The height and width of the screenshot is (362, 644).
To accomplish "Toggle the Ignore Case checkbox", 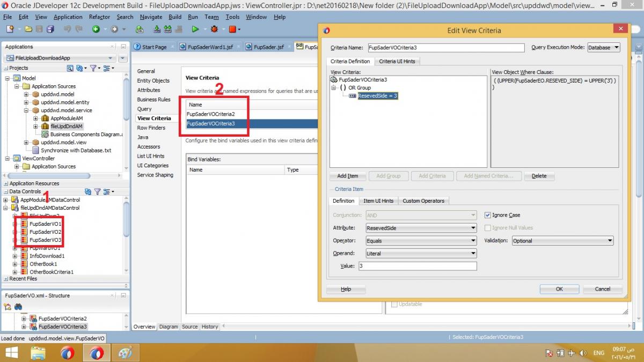I will [488, 215].
